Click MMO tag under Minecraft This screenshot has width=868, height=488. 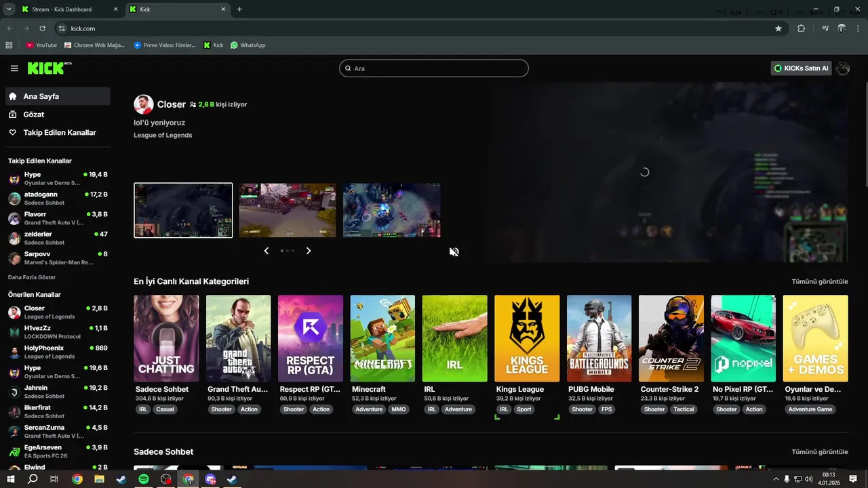pyautogui.click(x=399, y=409)
